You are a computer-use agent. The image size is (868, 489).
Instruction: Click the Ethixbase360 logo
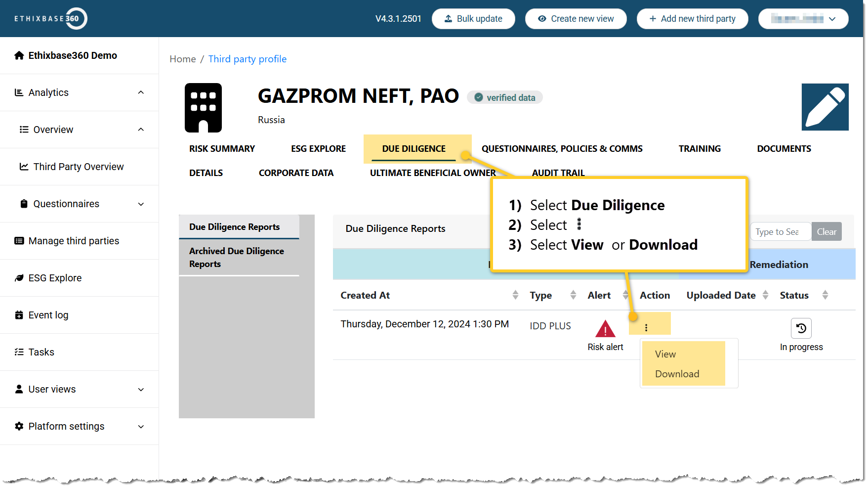tap(51, 19)
